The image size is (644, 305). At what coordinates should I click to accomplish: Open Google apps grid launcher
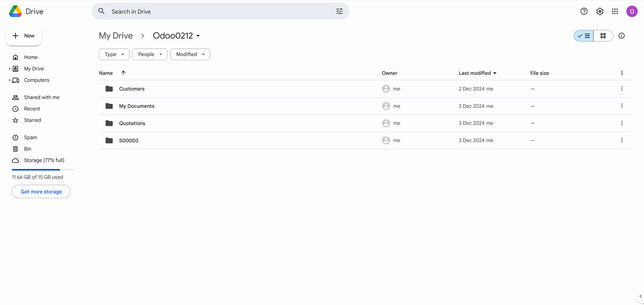[615, 11]
